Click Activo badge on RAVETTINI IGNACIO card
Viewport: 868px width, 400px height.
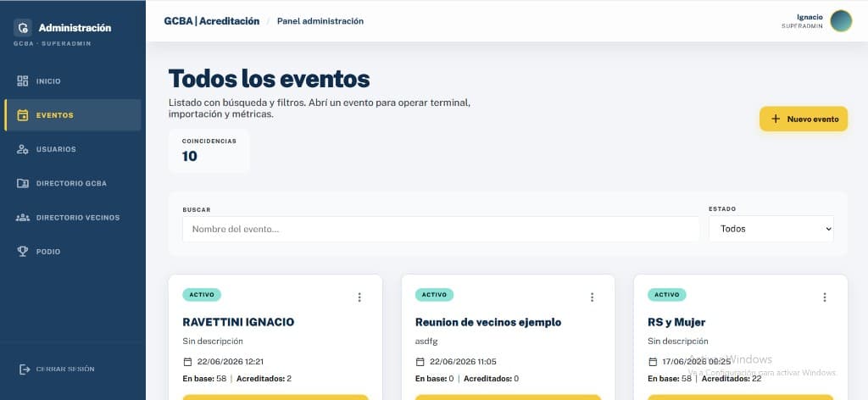click(202, 295)
